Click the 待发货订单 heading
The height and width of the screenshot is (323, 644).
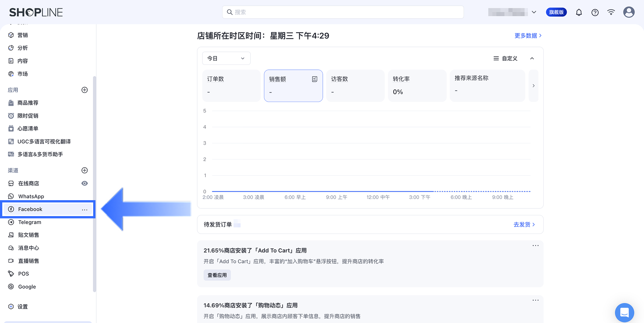point(218,224)
